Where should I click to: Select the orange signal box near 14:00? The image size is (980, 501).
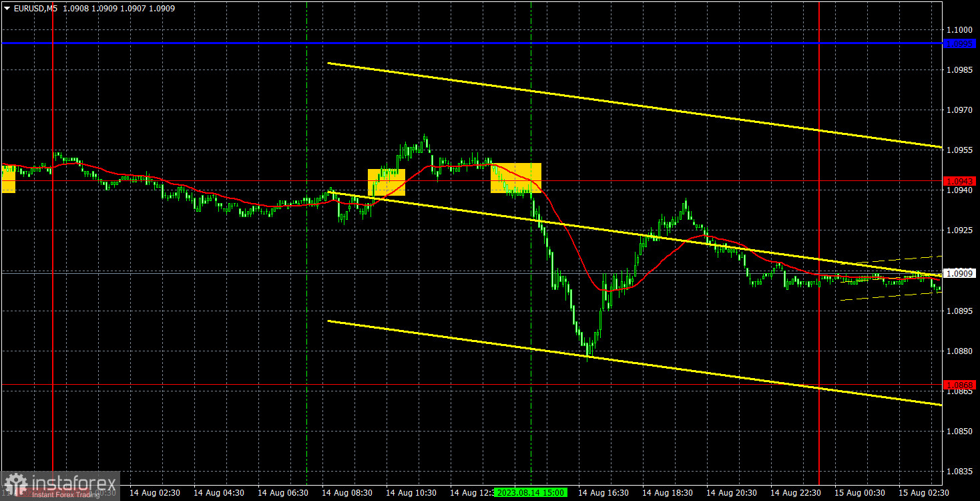point(516,178)
